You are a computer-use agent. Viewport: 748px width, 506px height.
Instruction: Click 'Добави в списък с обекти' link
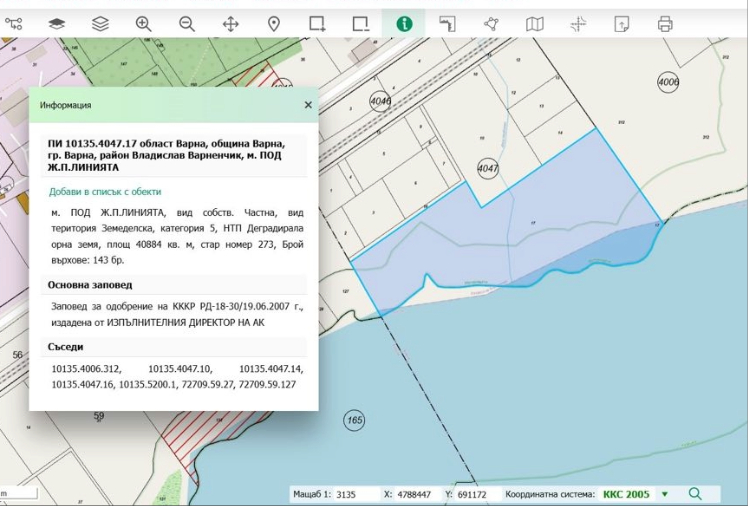pos(105,191)
